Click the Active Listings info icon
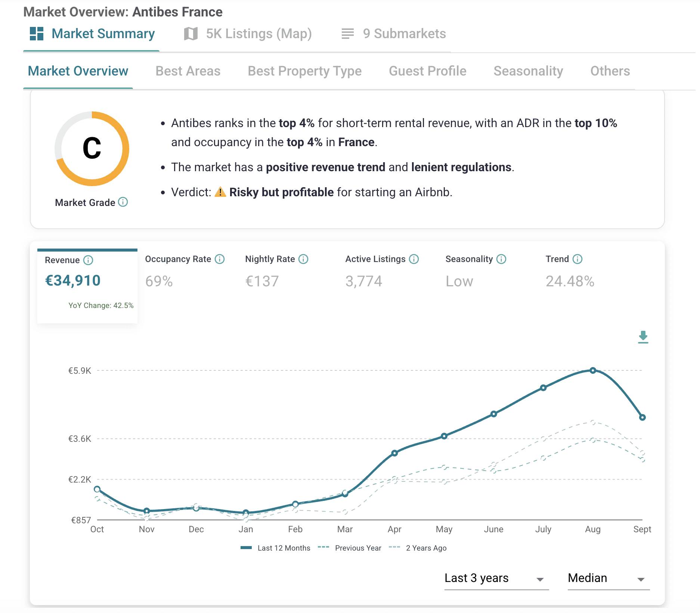700x613 pixels. pyautogui.click(x=414, y=259)
